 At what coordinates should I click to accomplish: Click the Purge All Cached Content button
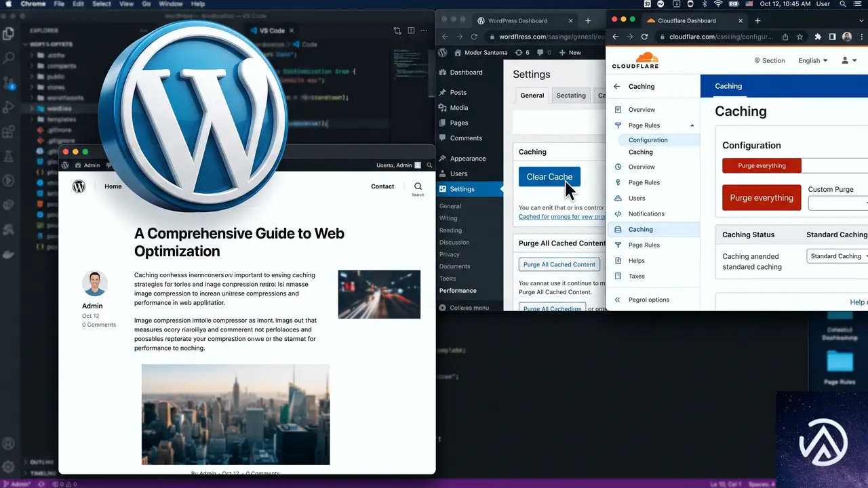coord(559,264)
